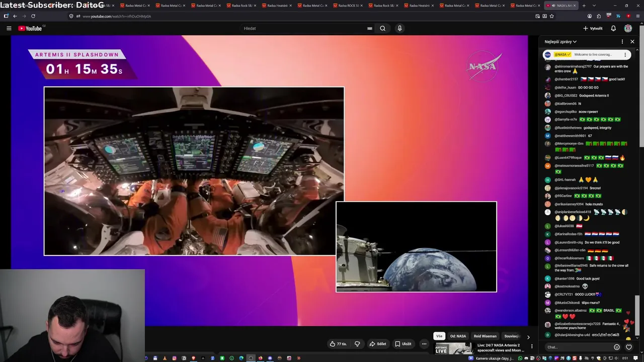Viewport: 644px width, 362px height.
Task: Select the Vše chip
Action: coord(439,336)
